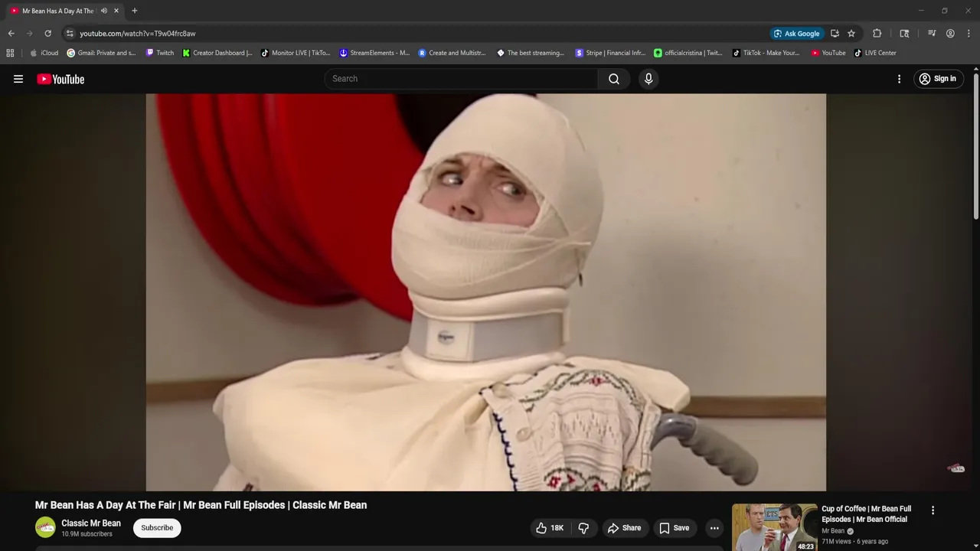Screen dimensions: 980x551
Task: Open Creator Dashboard bookmark
Action: tap(217, 53)
